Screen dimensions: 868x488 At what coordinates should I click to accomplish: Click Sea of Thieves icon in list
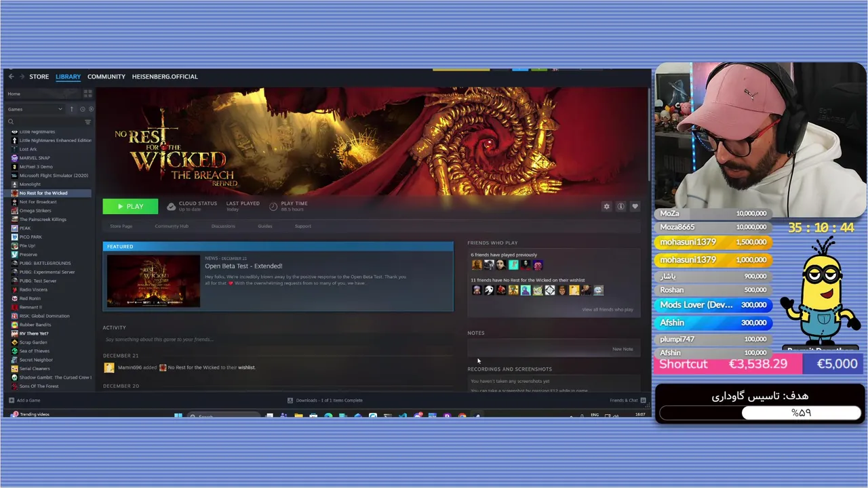14,351
